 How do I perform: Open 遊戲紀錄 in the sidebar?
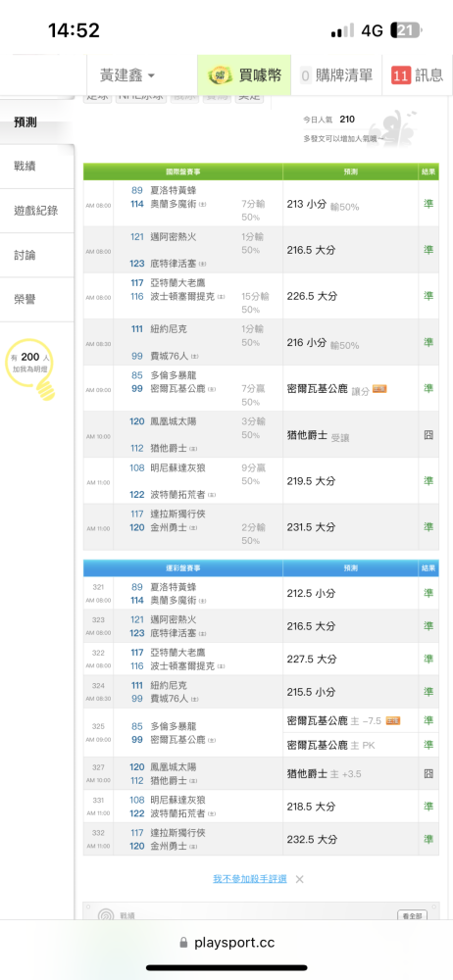(x=36, y=211)
